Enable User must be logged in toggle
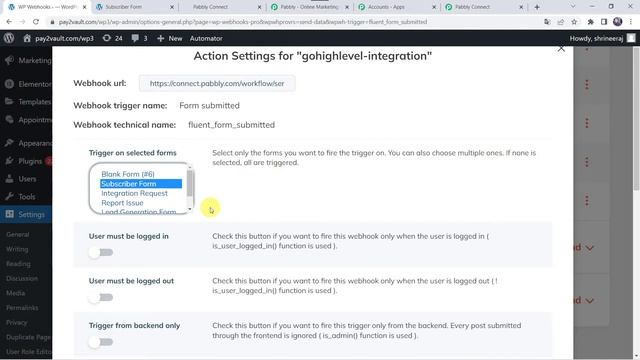Image resolution: width=640 pixels, height=360 pixels. click(x=100, y=253)
